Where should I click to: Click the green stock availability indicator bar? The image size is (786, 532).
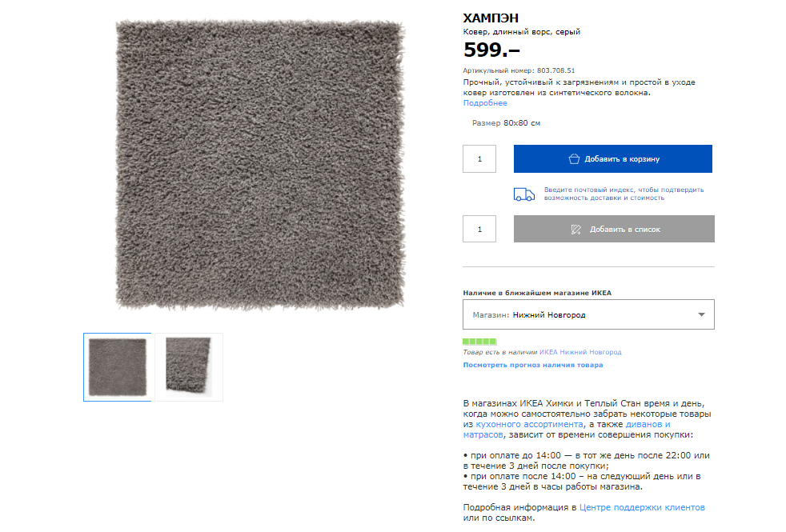[x=479, y=342]
